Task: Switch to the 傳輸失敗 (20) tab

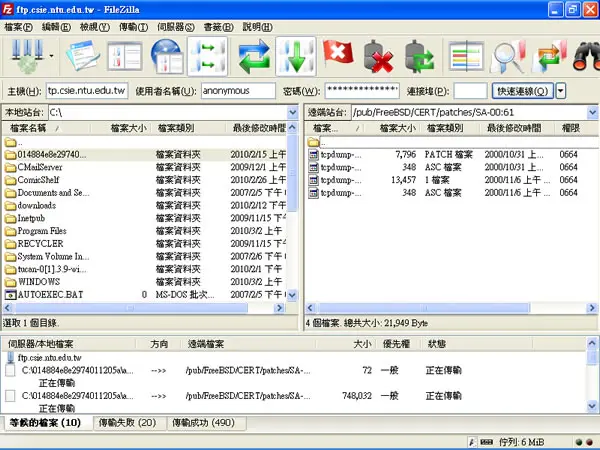Action: click(127, 422)
